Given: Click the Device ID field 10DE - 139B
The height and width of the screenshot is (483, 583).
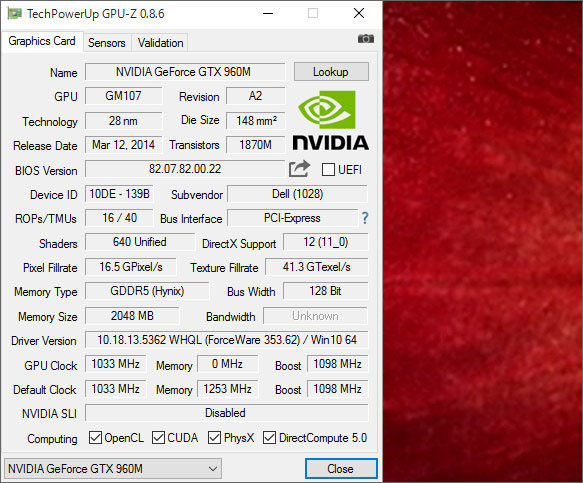Looking at the screenshot, I should pyautogui.click(x=119, y=194).
